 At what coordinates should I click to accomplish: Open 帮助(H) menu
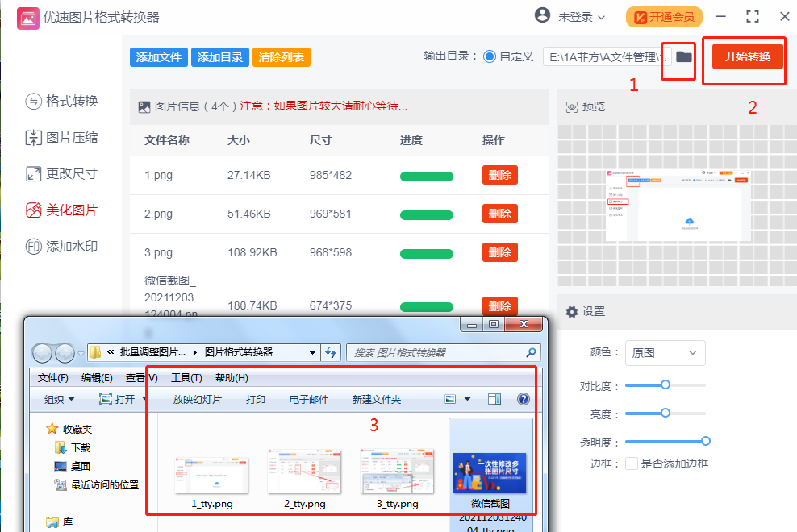click(x=232, y=378)
